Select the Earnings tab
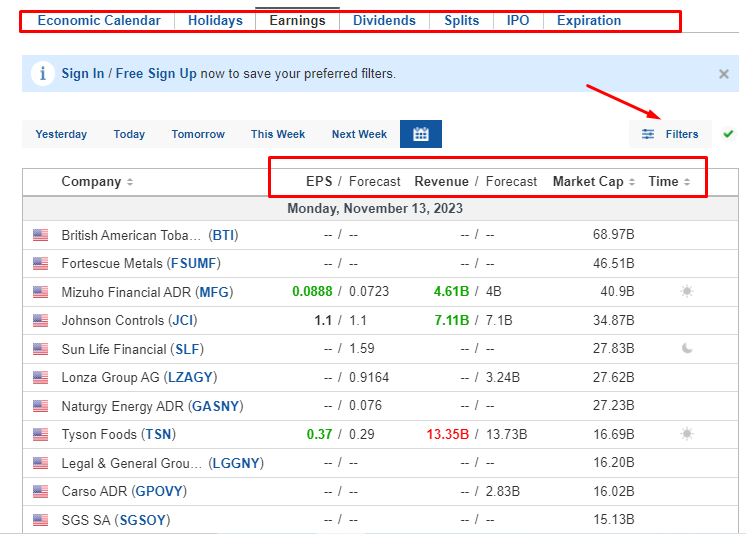This screenshot has height=534, width=746. tap(297, 20)
